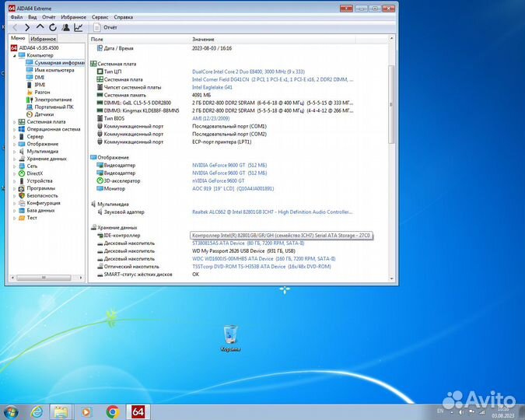Viewport: 525px width, 420px height.
Task: Open Windows Explorer from the taskbar
Action: tap(61, 411)
